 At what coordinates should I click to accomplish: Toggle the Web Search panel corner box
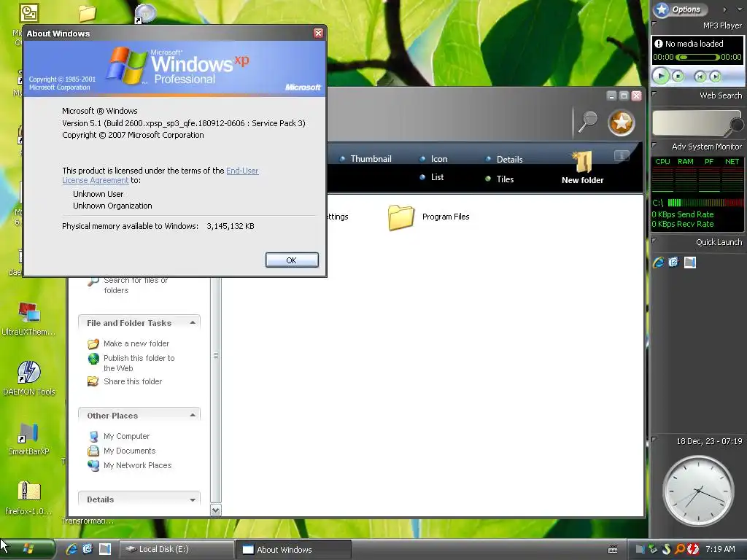point(654,93)
